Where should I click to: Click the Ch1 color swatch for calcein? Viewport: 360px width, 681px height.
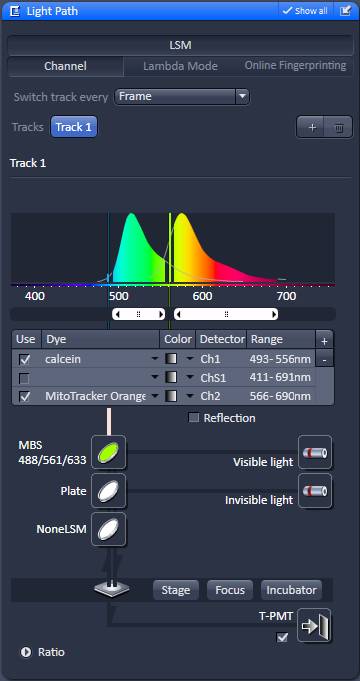pyautogui.click(x=172, y=359)
